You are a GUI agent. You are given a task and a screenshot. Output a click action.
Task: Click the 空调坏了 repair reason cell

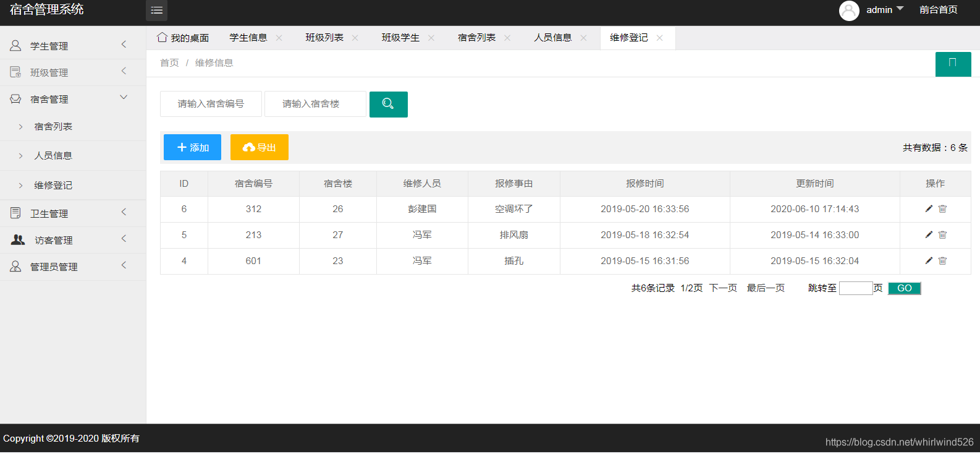(x=513, y=209)
